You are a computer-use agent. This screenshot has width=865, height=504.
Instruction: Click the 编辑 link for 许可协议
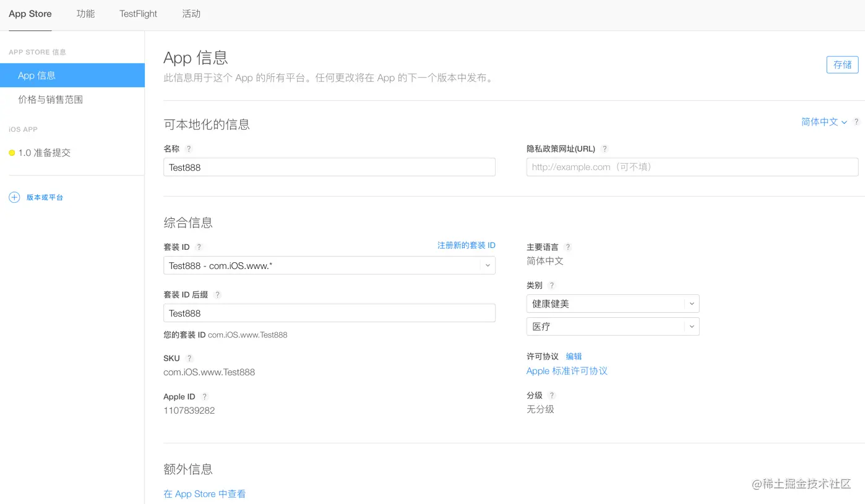tap(574, 357)
